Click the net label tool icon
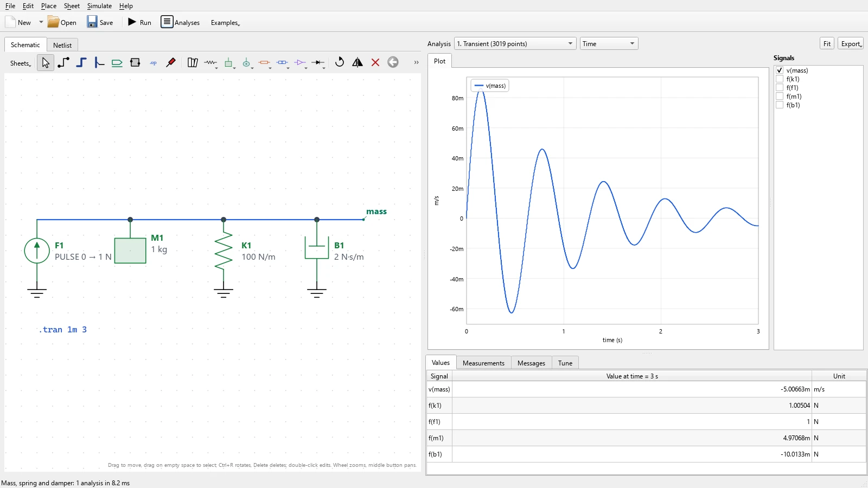This screenshot has width=868, height=488. pos(117,63)
